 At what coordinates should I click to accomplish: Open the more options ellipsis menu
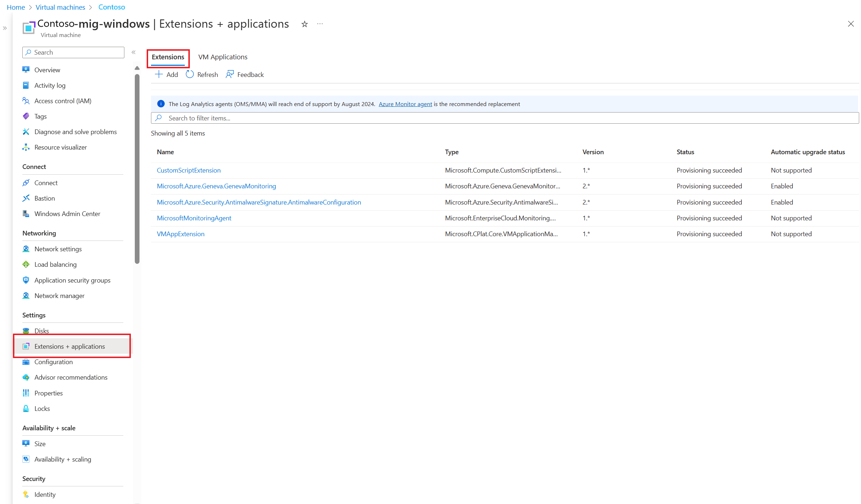click(320, 24)
